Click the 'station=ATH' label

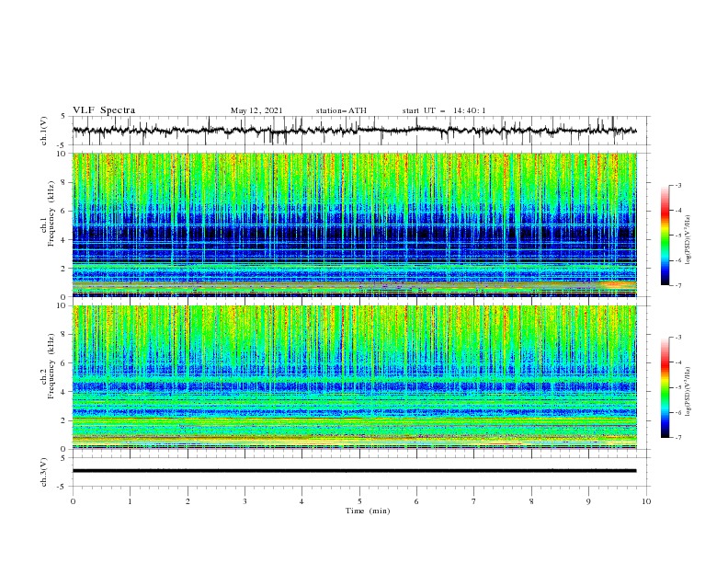pyautogui.click(x=341, y=110)
